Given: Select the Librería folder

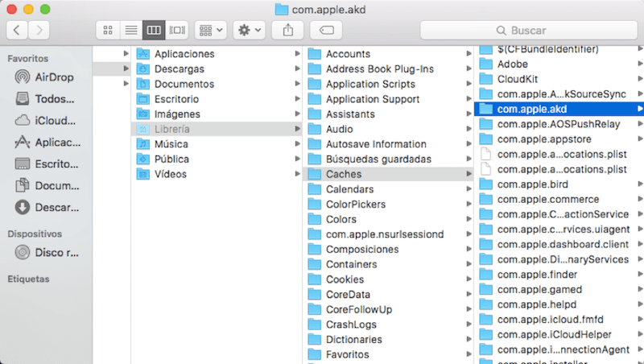Looking at the screenshot, I should (217, 129).
